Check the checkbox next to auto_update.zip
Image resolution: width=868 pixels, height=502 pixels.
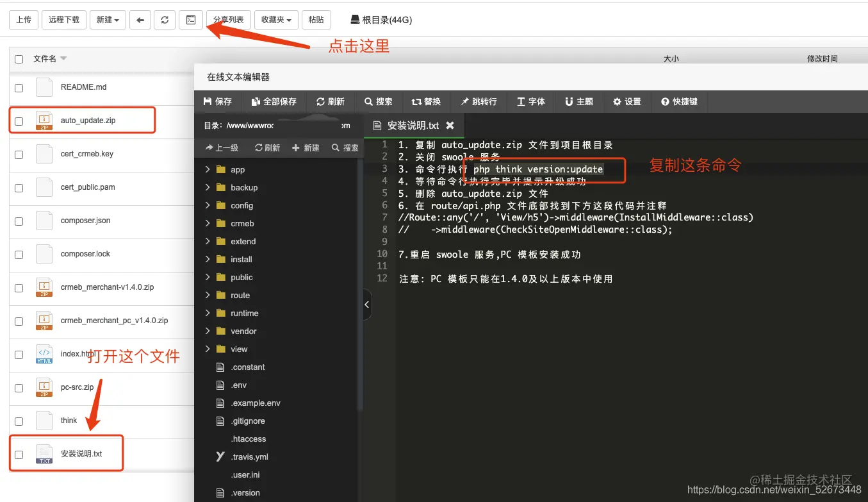(19, 120)
